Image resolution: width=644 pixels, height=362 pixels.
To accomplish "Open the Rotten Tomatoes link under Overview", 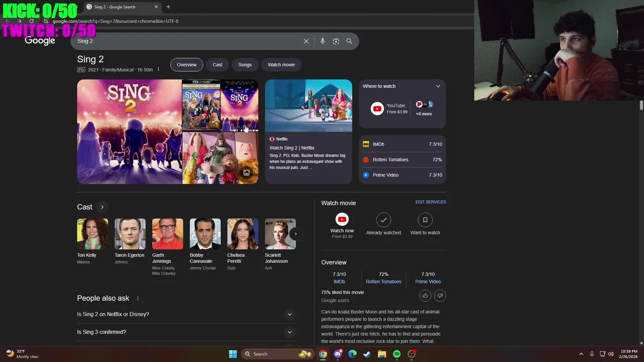I will 383,282.
